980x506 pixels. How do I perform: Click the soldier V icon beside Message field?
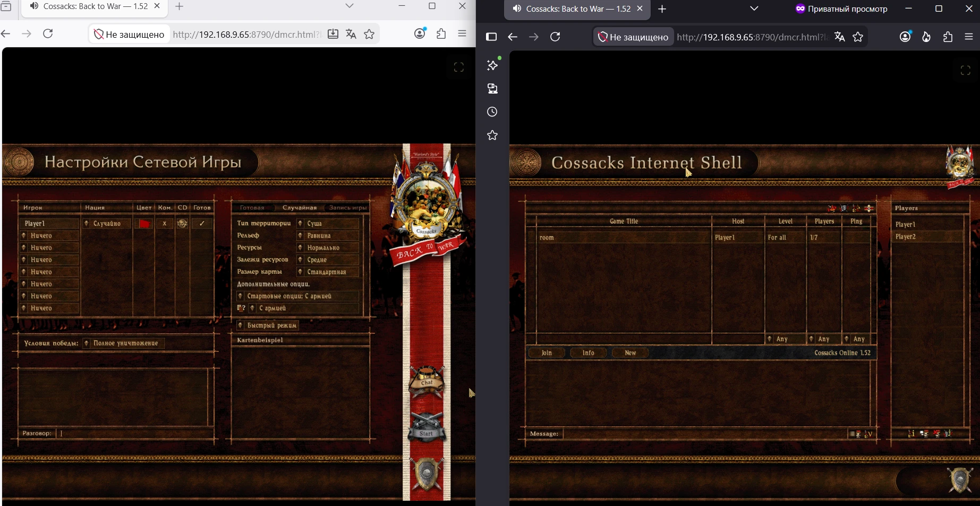click(x=868, y=434)
